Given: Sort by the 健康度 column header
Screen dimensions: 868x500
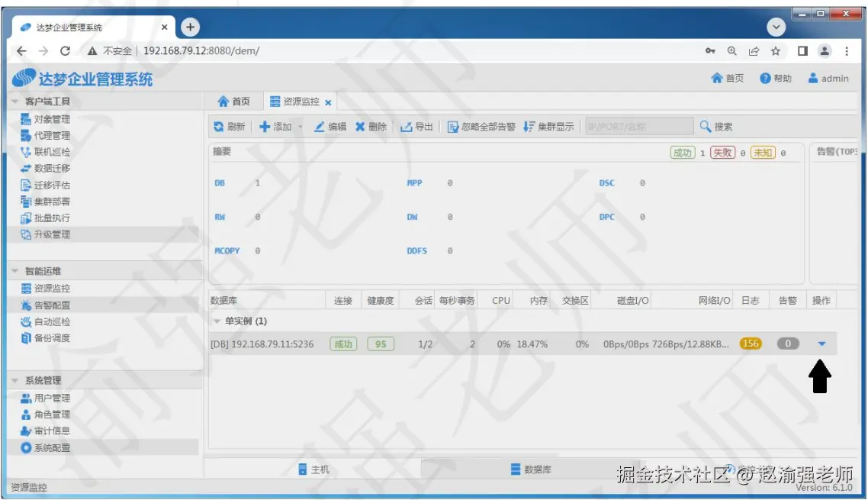Looking at the screenshot, I should click(381, 301).
